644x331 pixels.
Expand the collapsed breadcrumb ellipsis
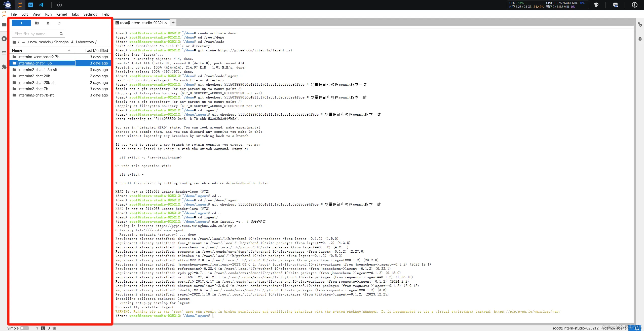pyautogui.click(x=23, y=42)
